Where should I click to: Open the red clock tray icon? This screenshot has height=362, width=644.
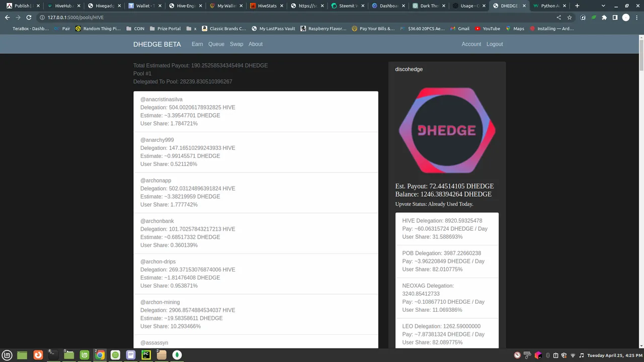click(x=518, y=355)
